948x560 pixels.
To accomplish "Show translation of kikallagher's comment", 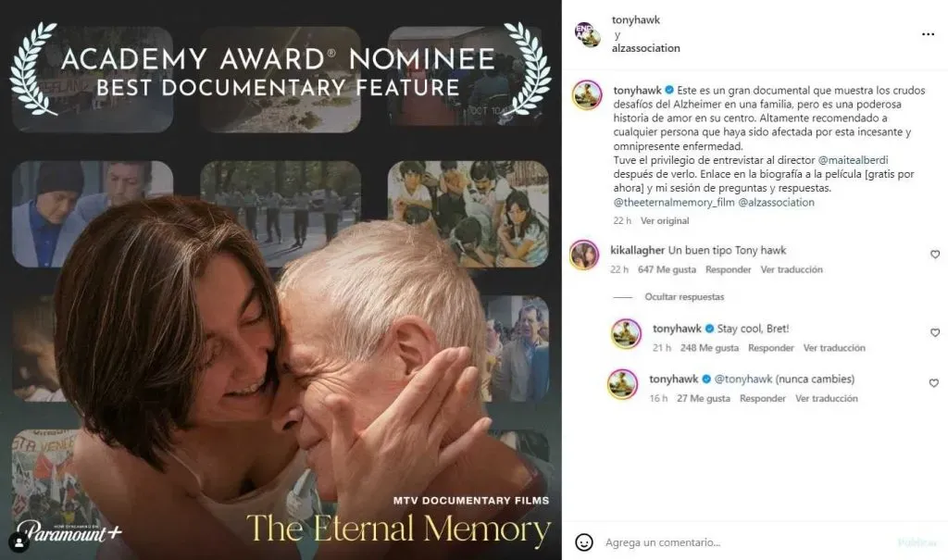I will pyautogui.click(x=792, y=269).
